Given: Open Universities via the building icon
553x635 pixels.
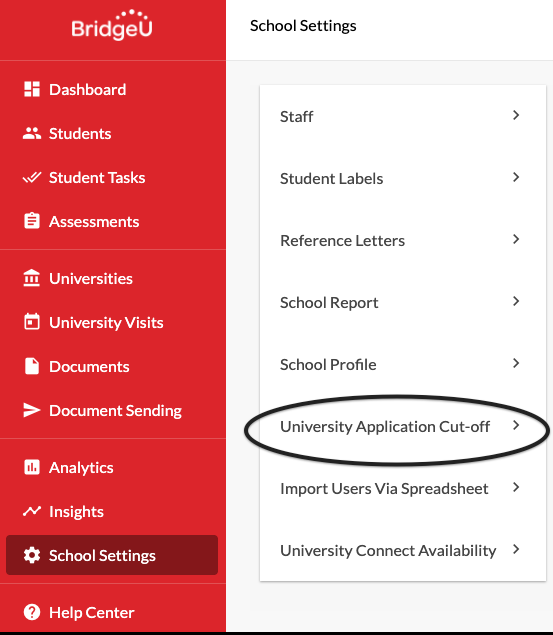Looking at the screenshot, I should tap(32, 278).
